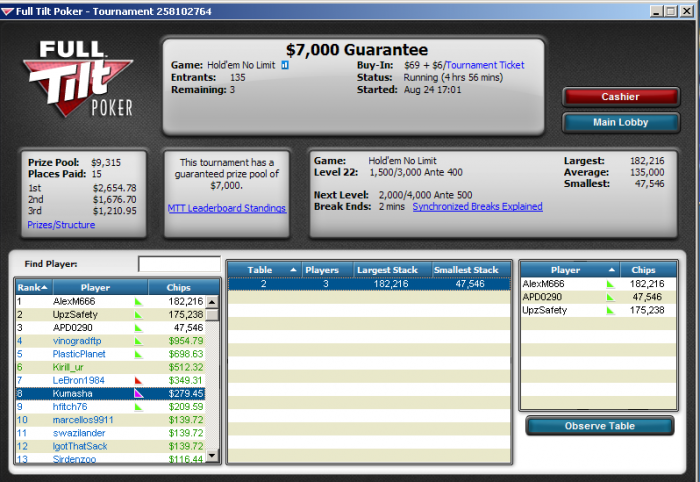The height and width of the screenshot is (482, 700).
Task: Click the Observe Table button
Action: click(x=600, y=426)
